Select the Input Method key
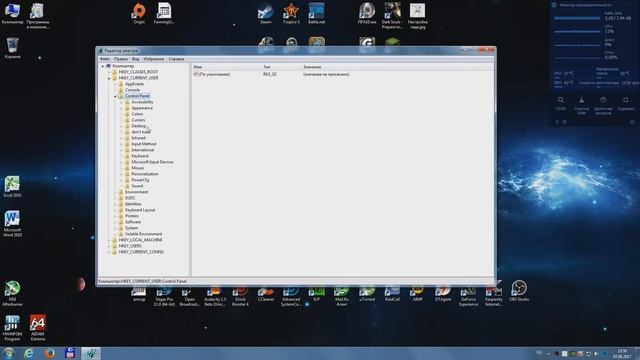640x360 pixels. pos(144,144)
